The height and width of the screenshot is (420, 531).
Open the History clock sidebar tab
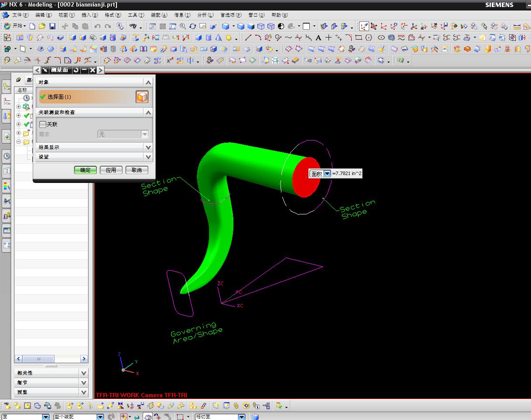coord(7,156)
